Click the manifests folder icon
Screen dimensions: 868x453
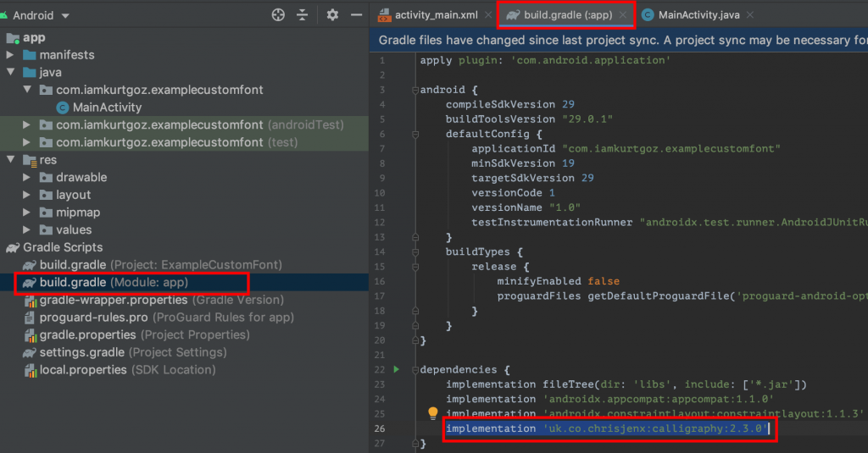30,55
